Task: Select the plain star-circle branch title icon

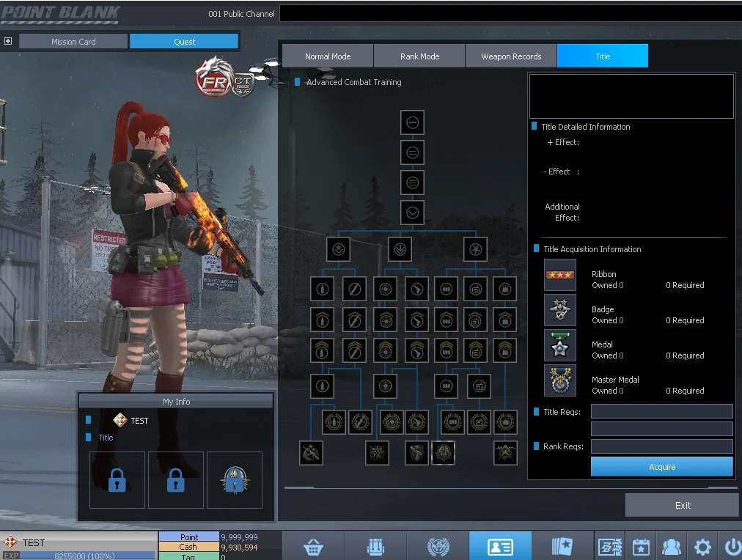Action: tap(476, 249)
